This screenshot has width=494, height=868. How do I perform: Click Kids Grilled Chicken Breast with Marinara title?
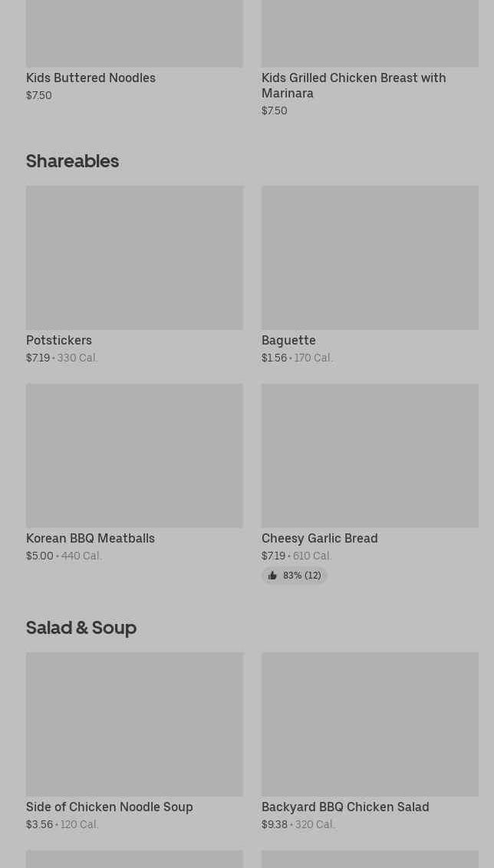(354, 85)
